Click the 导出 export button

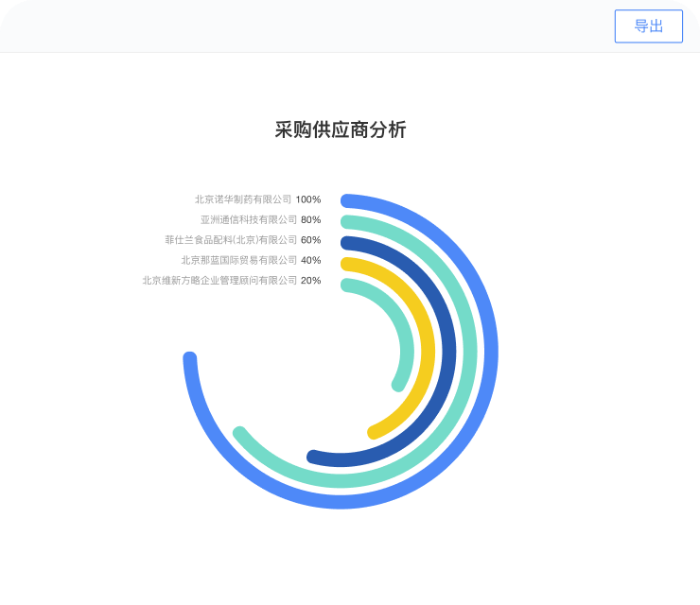tap(648, 26)
